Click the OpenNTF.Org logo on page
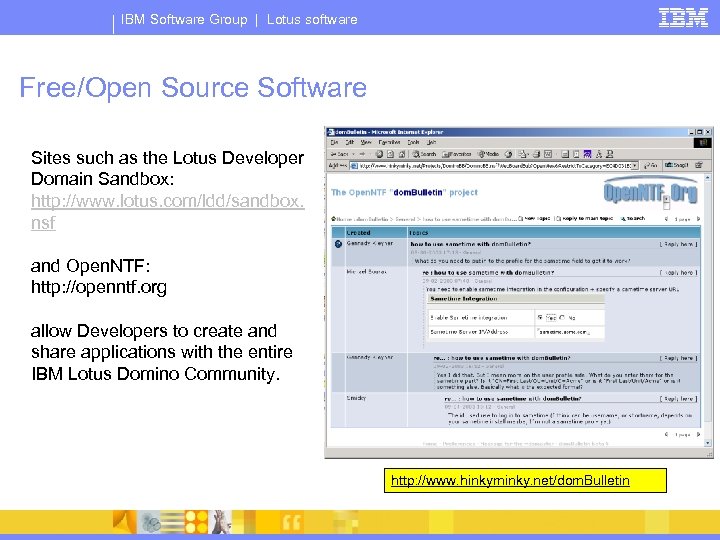This screenshot has width=720, height=540. coord(650,192)
